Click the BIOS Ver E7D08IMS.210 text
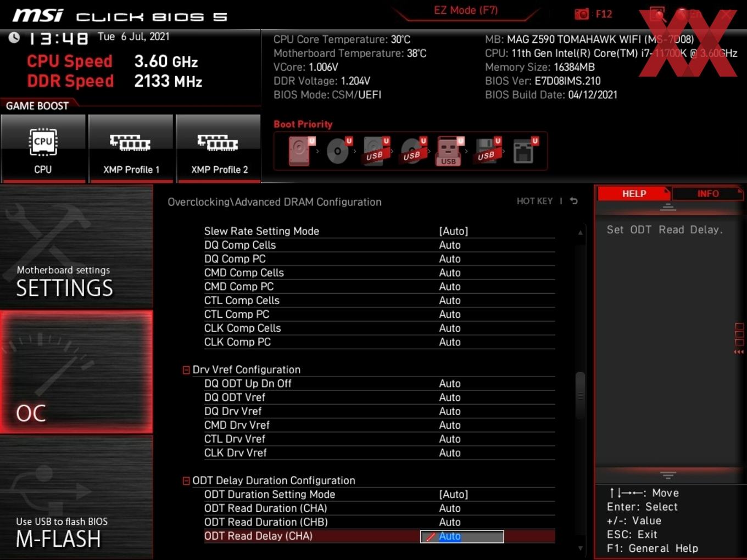747x560 pixels. 543,81
